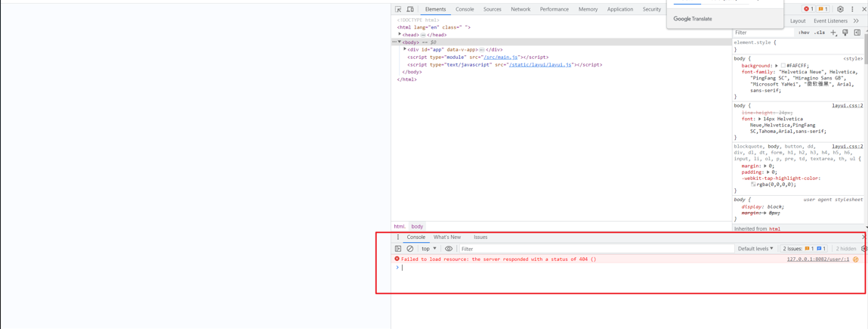Focus the styles Filter input
The width and height of the screenshot is (868, 329).
[x=764, y=33]
